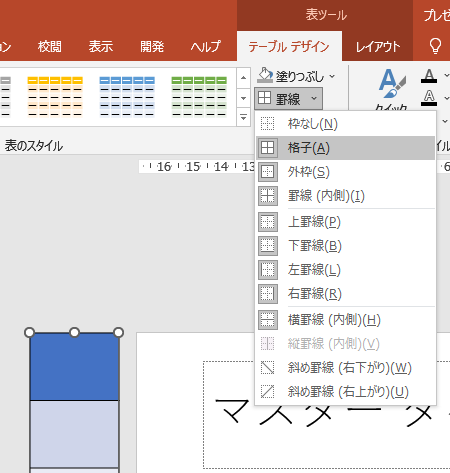Click the 表のスタイル group label
The height and width of the screenshot is (473, 450).
(34, 146)
